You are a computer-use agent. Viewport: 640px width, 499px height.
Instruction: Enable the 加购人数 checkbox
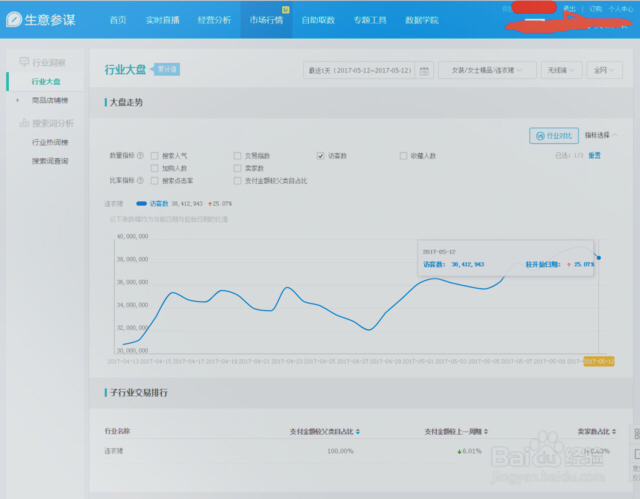pos(155,168)
